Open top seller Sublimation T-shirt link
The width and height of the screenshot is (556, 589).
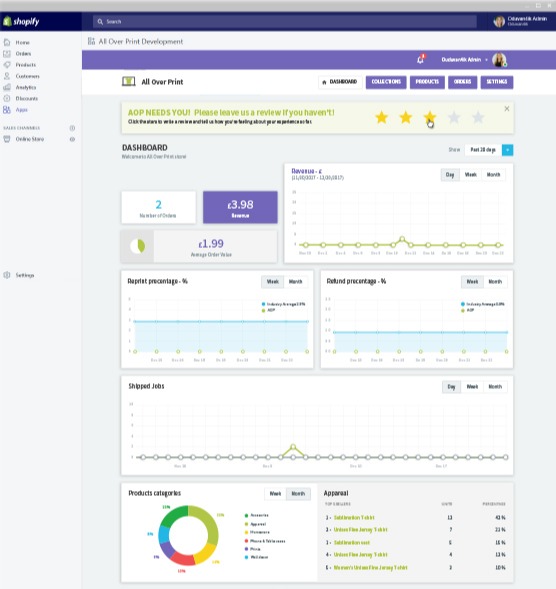point(354,518)
